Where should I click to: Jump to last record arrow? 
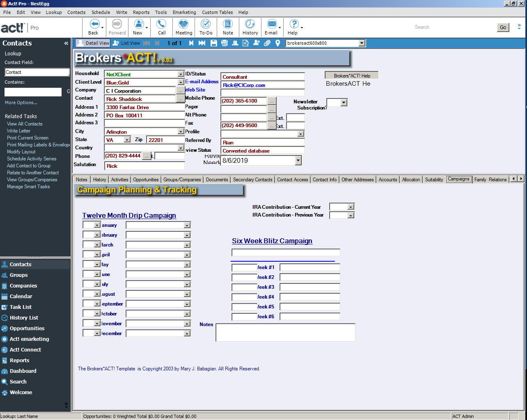point(202,43)
